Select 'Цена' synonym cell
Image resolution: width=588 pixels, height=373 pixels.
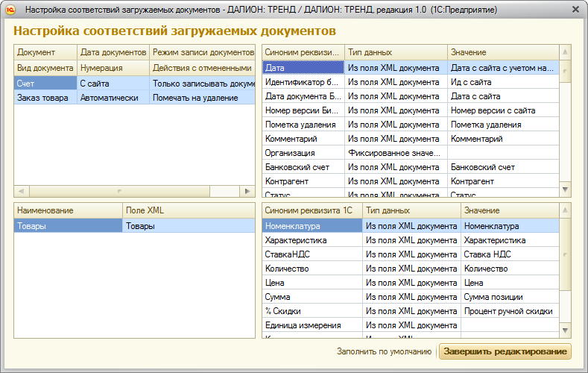[312, 283]
